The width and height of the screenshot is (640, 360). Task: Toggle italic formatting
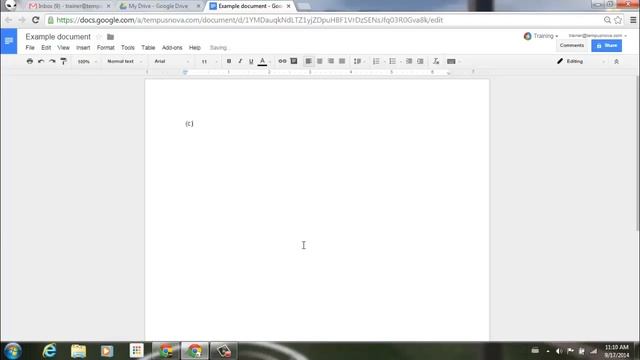240,61
